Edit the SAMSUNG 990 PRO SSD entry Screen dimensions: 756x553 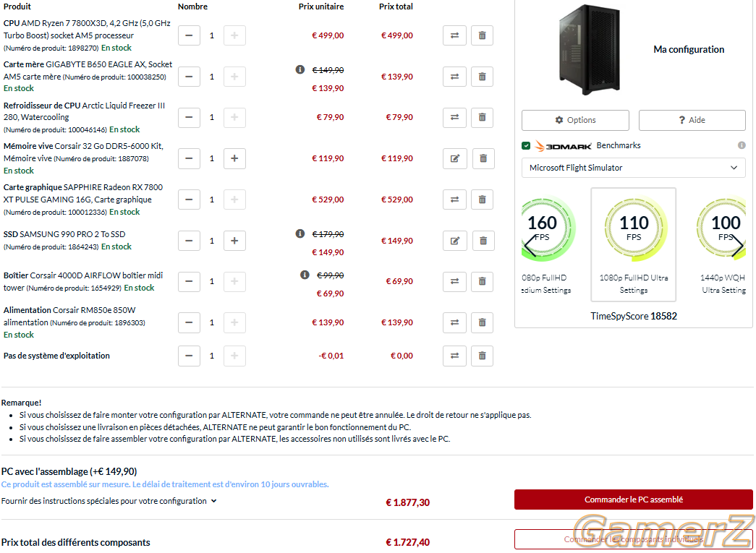[x=454, y=241]
